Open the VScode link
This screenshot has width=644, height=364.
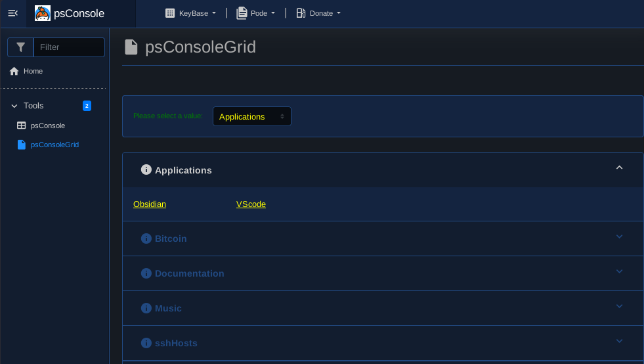[251, 204]
